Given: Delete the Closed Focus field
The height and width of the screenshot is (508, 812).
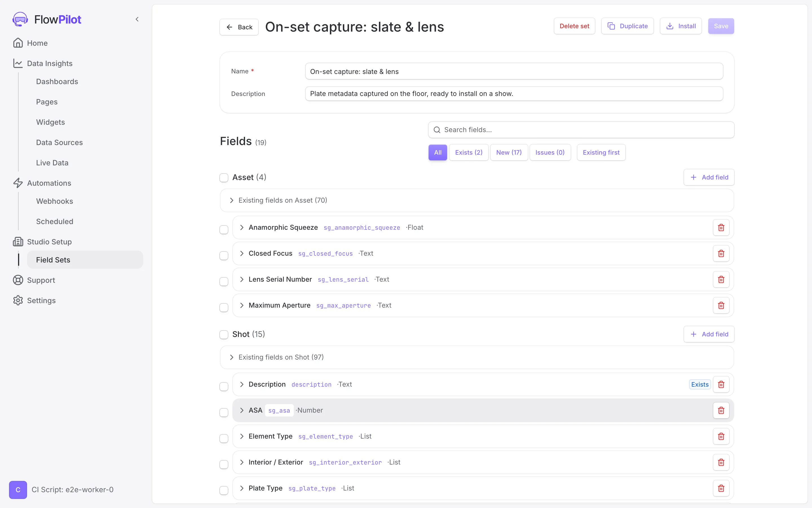Looking at the screenshot, I should (721, 253).
